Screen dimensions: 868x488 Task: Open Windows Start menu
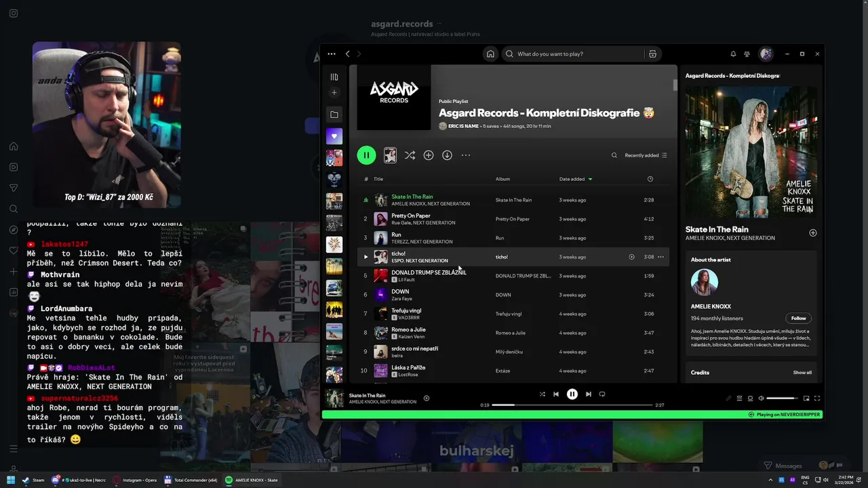click(11, 480)
